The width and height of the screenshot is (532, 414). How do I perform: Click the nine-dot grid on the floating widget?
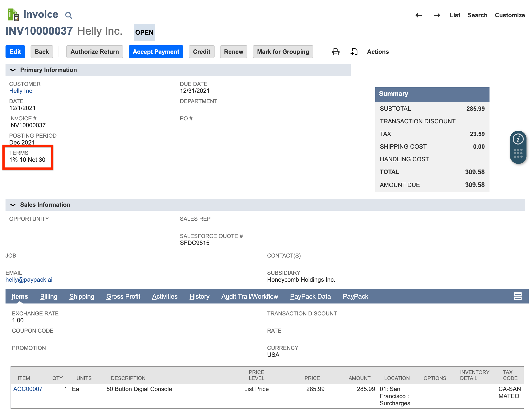(518, 153)
